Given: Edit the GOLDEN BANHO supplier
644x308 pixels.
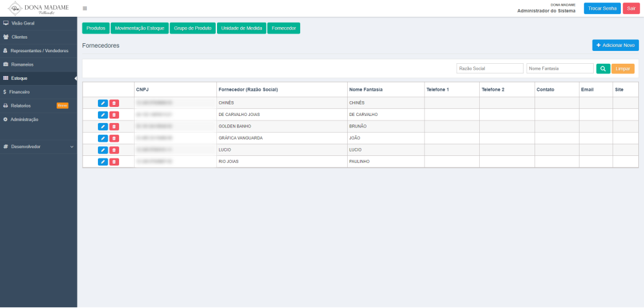Looking at the screenshot, I should 103,126.
